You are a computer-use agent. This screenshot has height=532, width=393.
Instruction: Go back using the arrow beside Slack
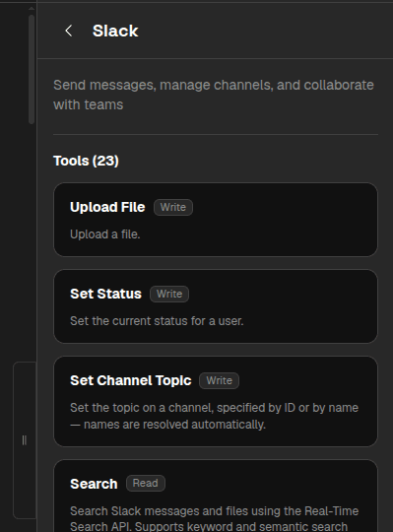point(69,31)
